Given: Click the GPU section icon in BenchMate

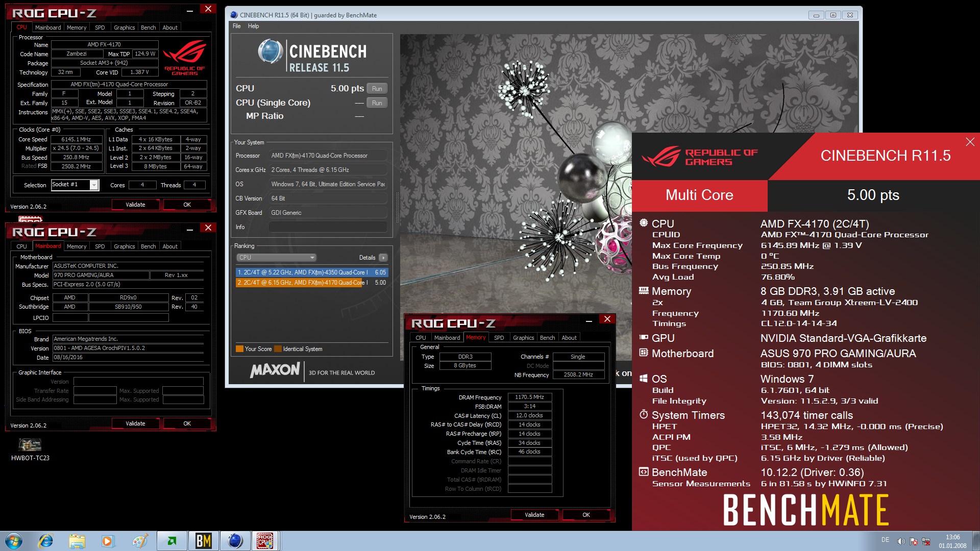Looking at the screenshot, I should [644, 337].
